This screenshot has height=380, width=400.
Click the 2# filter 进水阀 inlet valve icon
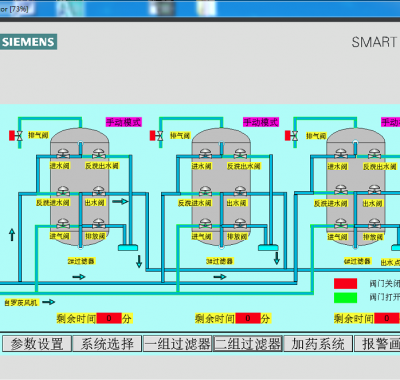63,154
